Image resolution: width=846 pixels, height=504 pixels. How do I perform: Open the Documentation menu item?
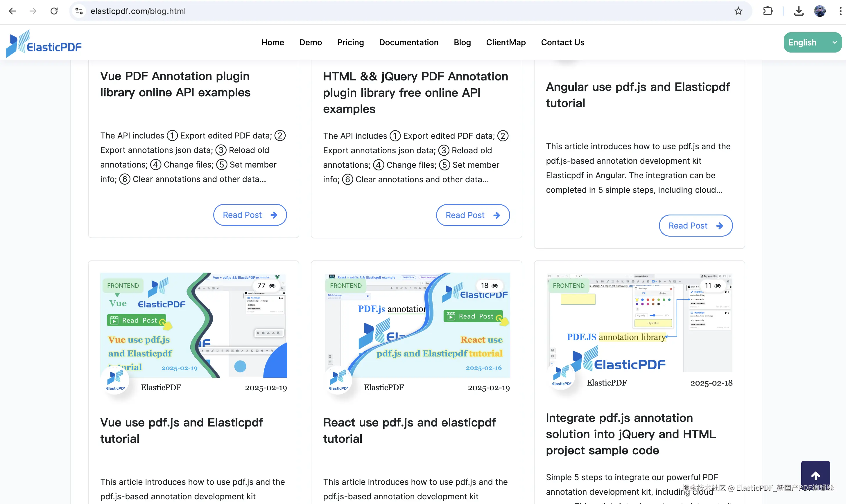coord(409,42)
